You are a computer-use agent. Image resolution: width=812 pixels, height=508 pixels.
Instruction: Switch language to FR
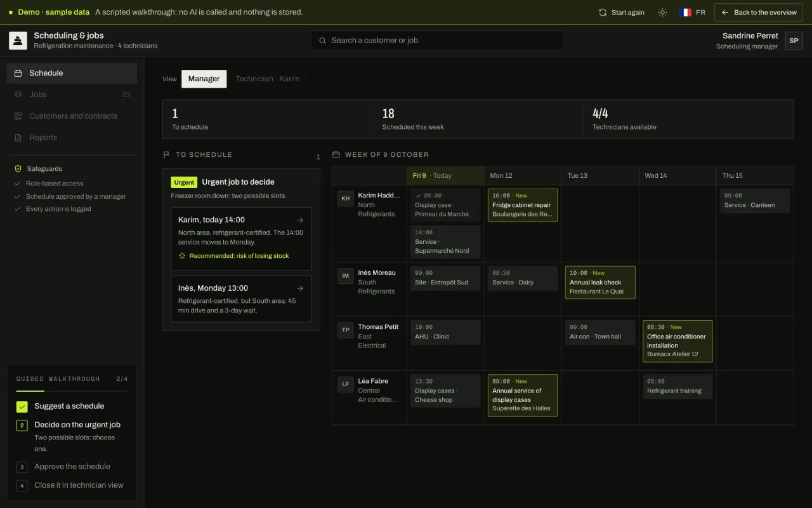click(693, 12)
